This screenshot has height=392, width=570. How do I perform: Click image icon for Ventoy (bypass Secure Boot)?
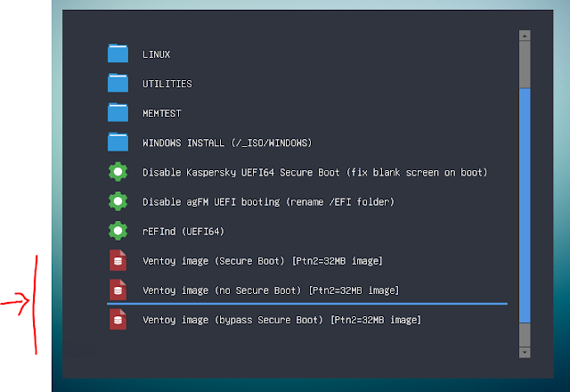tap(118, 319)
